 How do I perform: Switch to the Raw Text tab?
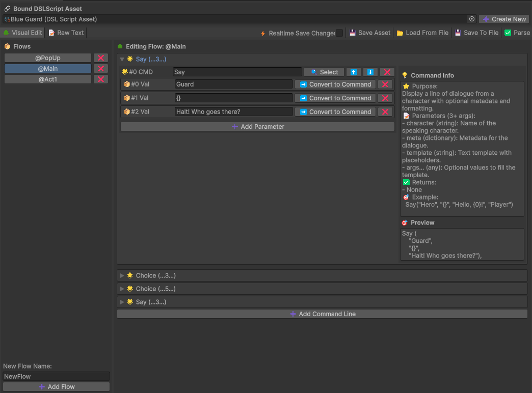click(66, 33)
